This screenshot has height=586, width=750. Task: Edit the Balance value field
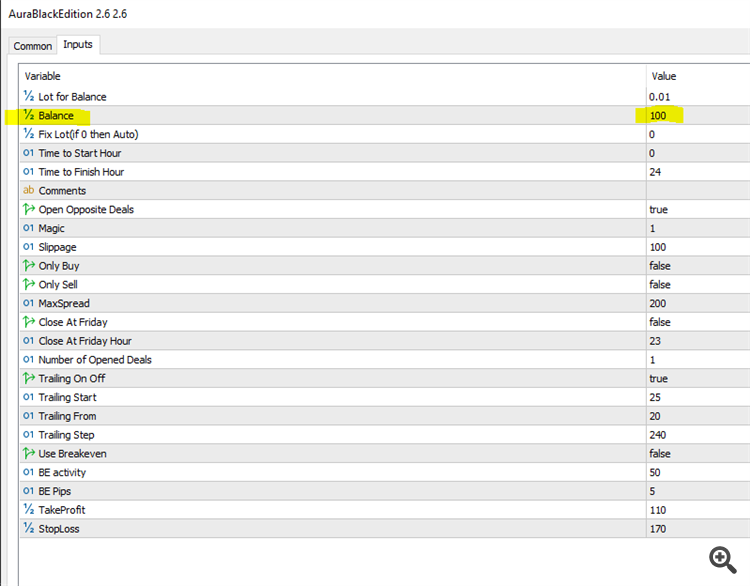point(690,116)
